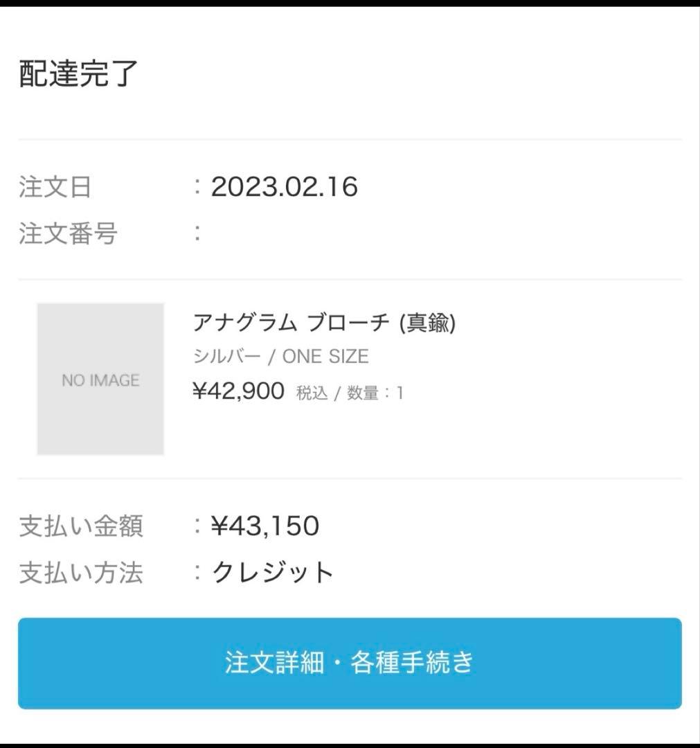Open the アナグラム ブローチ (真鍮) product title
The height and width of the screenshot is (748, 700).
pos(324,323)
